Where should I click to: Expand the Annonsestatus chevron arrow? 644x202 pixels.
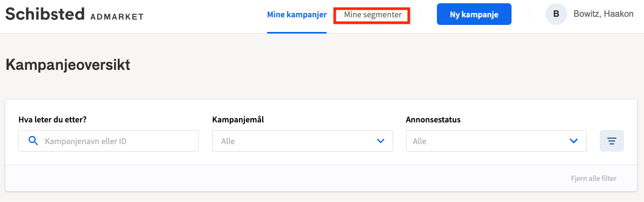tap(574, 141)
